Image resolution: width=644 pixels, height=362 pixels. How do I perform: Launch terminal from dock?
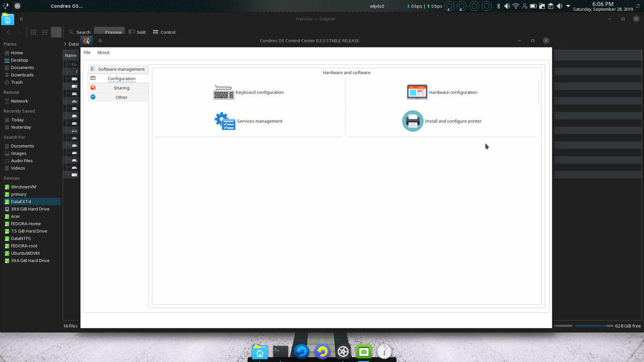(281, 352)
